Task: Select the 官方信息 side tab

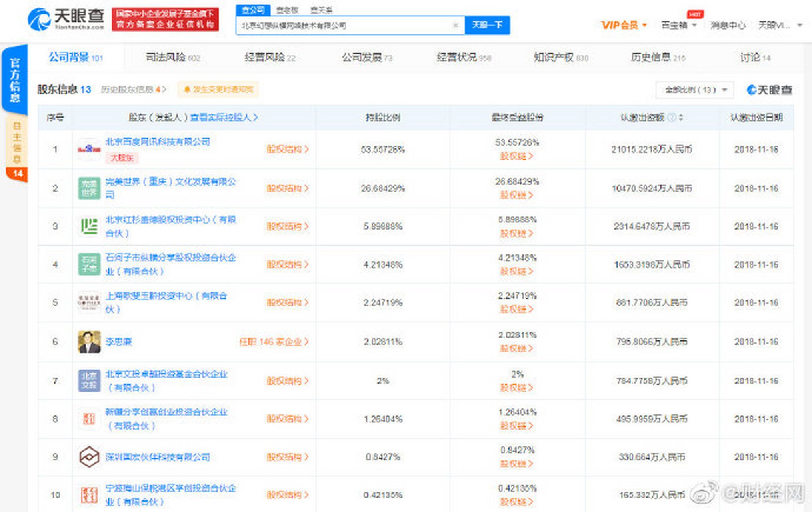Action: coord(15,80)
